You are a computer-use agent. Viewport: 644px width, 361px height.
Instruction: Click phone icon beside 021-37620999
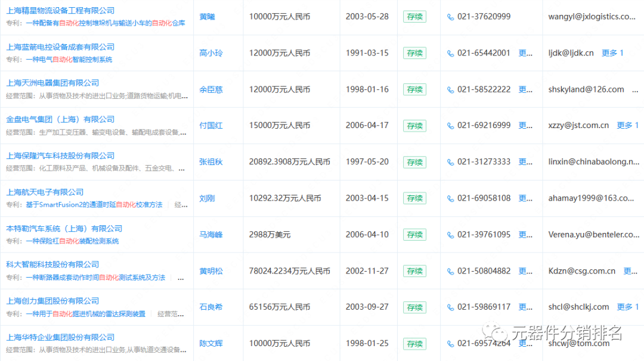(451, 17)
